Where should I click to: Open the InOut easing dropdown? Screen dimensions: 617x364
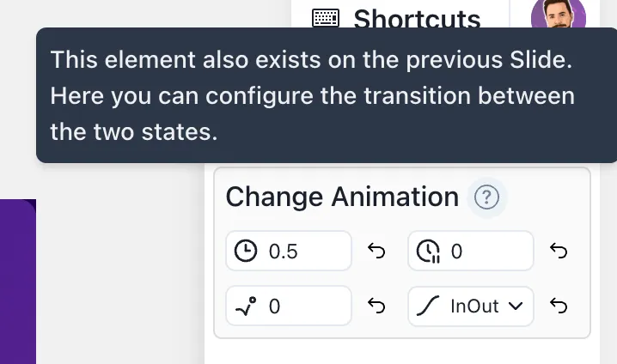(471, 306)
